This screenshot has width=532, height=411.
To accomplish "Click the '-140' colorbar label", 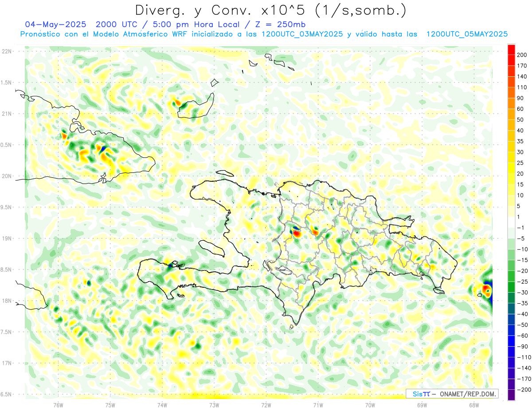I will [x=524, y=368].
